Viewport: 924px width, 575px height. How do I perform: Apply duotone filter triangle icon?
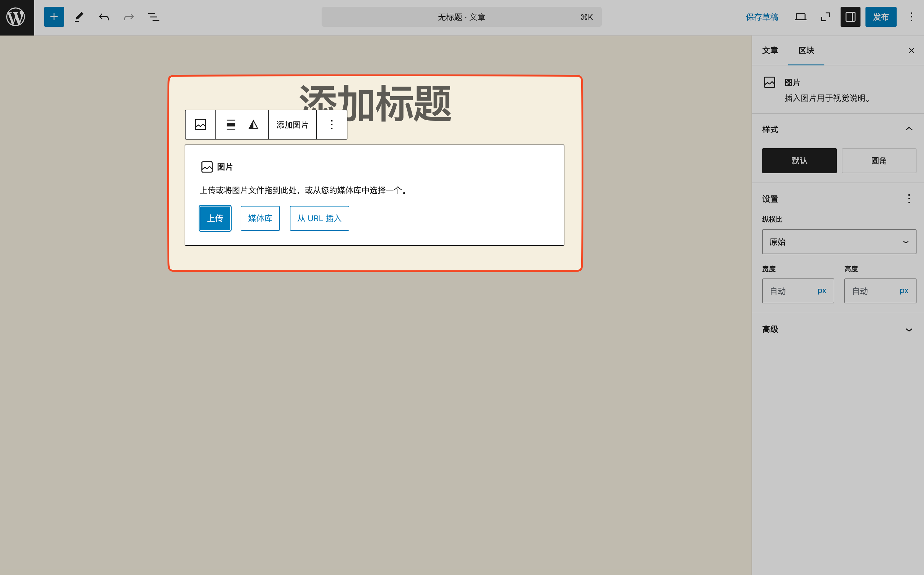tap(253, 125)
